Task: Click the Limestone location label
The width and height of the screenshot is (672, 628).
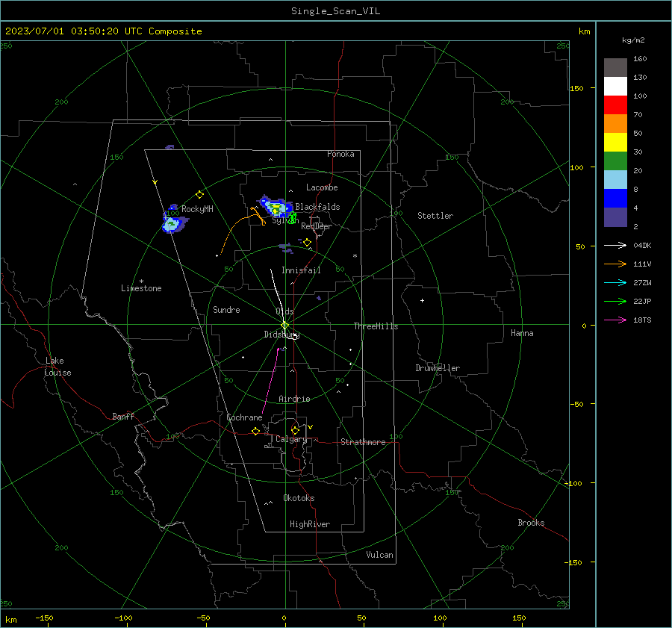Action: (141, 288)
